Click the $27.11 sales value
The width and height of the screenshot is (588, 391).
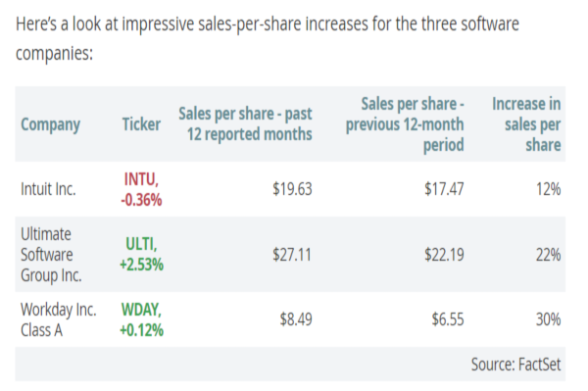[292, 255]
